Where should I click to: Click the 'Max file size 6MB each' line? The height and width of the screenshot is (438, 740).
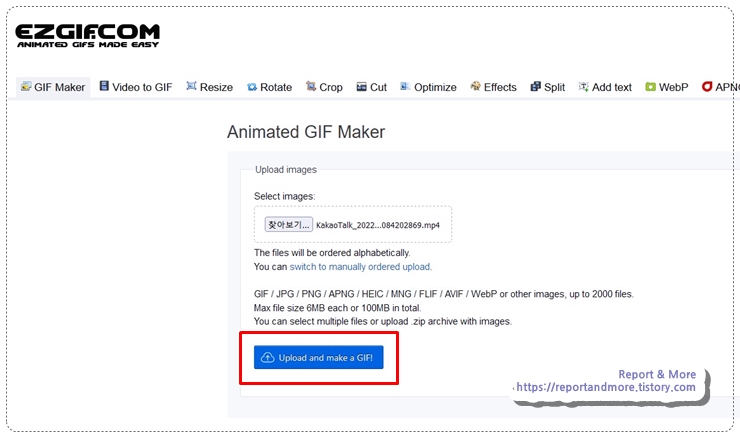coord(337,308)
